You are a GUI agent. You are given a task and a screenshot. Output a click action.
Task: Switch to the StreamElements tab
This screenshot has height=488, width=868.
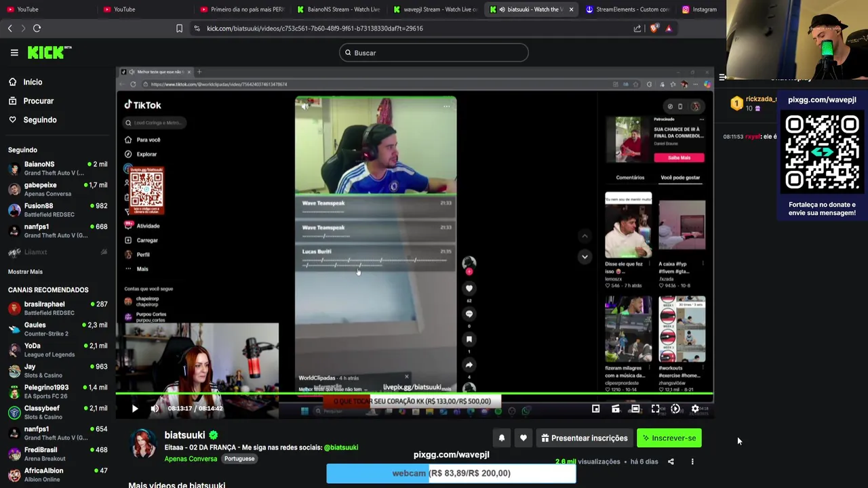click(627, 9)
